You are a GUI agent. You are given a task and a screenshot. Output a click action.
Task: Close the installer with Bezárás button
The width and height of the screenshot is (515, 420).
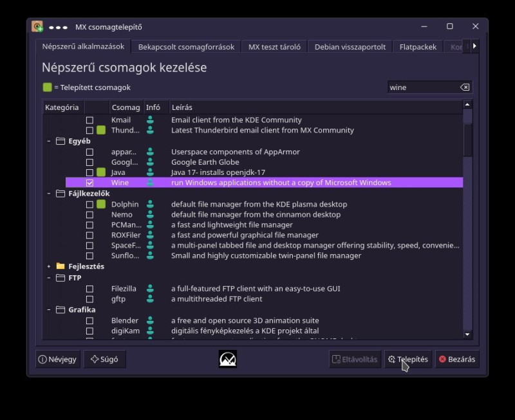(x=457, y=360)
